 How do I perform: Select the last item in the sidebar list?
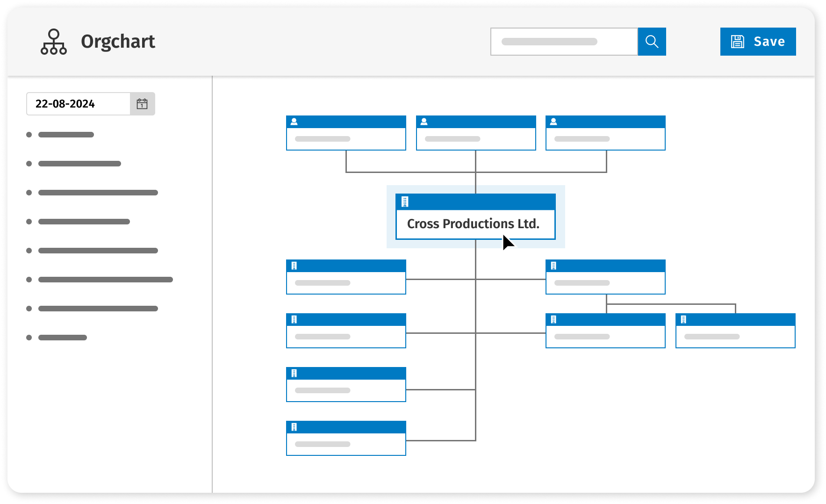tap(63, 338)
